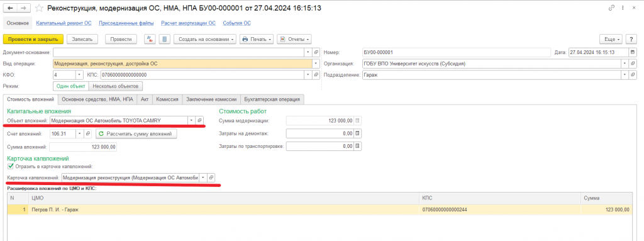
Task: Open the Печать menu
Action: point(257,39)
